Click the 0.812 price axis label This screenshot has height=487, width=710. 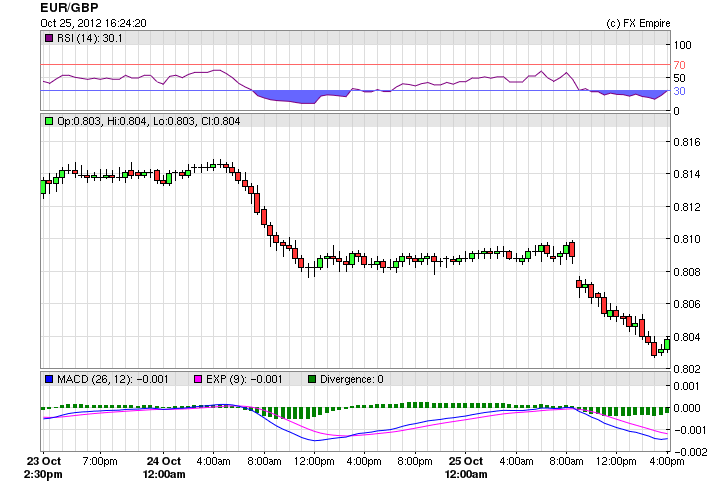point(686,207)
